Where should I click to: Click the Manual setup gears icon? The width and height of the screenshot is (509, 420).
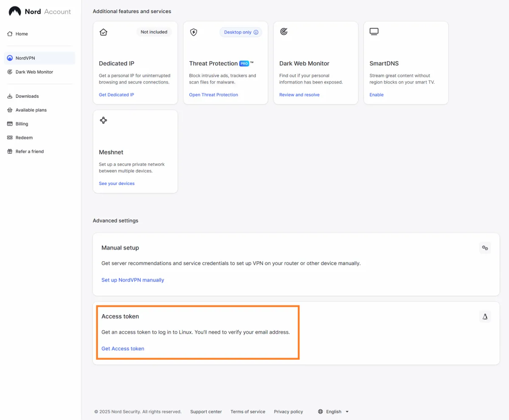click(485, 248)
